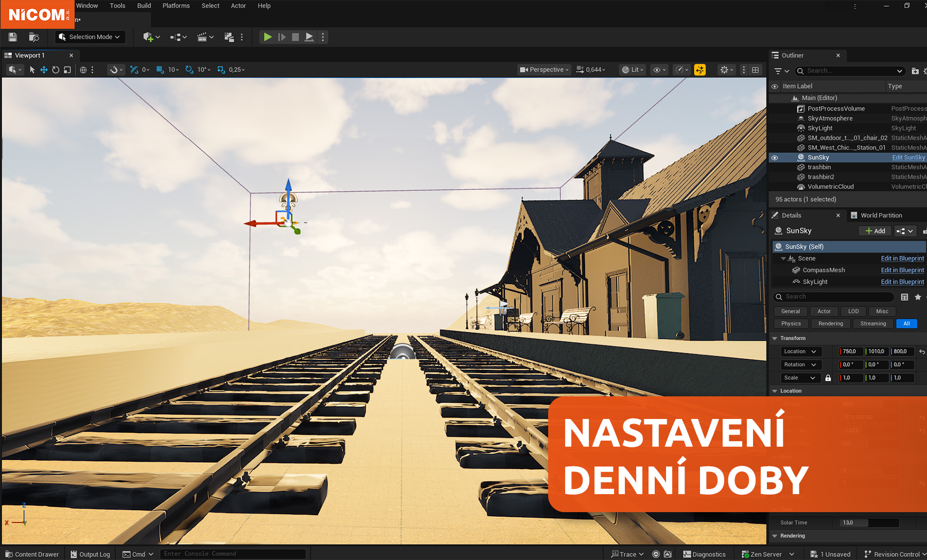Click the Save current level icon
927x560 pixels.
13,37
